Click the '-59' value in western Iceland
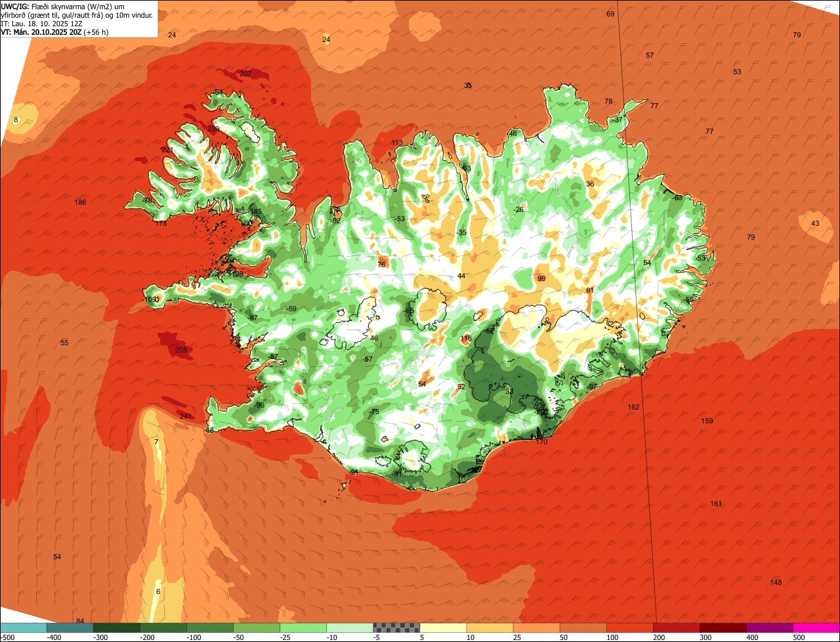 (x=291, y=309)
